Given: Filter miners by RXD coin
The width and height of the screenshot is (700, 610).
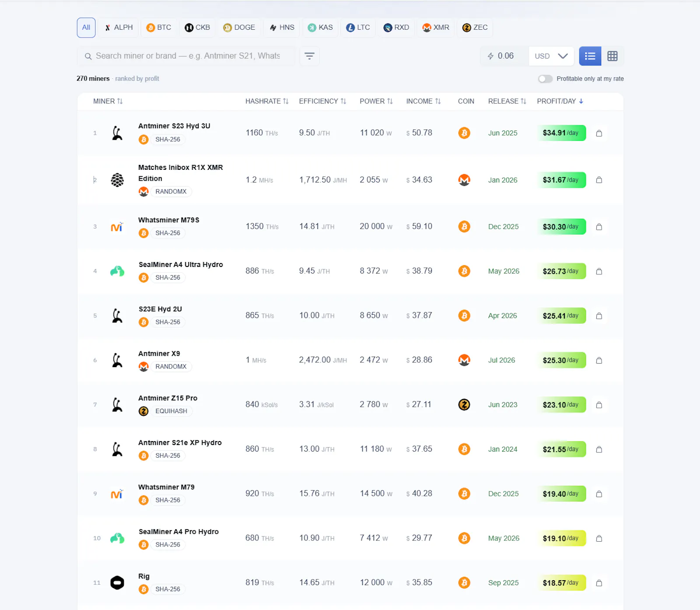Looking at the screenshot, I should (396, 28).
